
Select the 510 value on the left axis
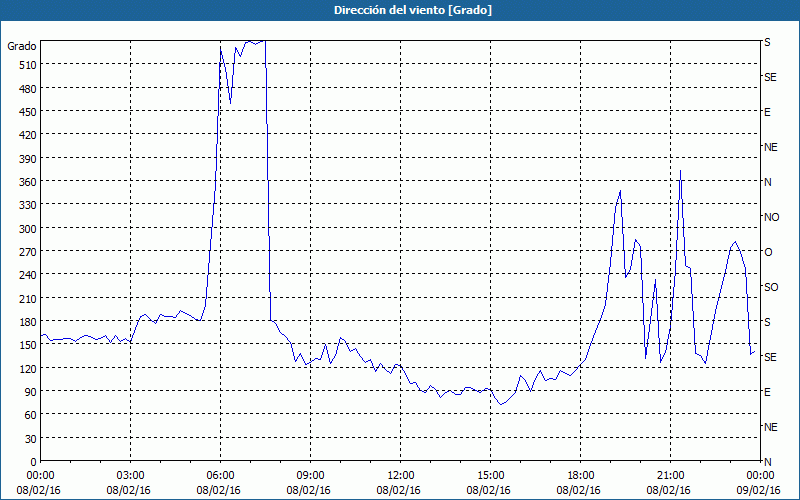tap(28, 65)
